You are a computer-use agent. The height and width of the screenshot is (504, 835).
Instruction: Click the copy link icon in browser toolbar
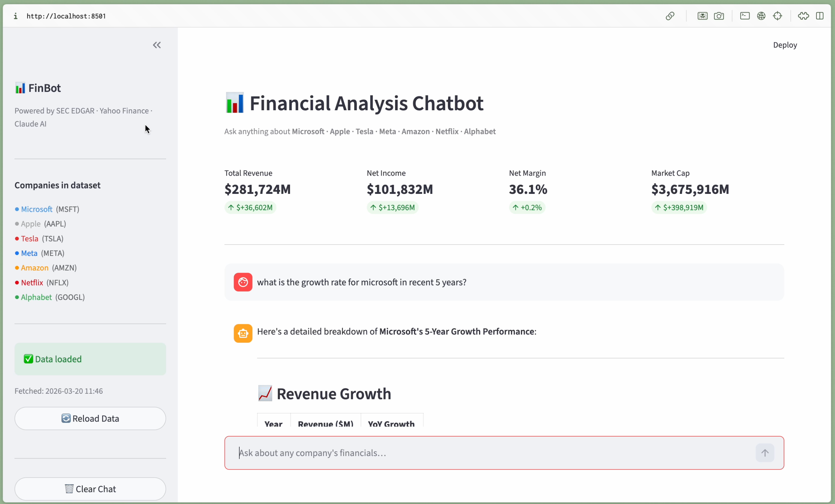click(670, 16)
